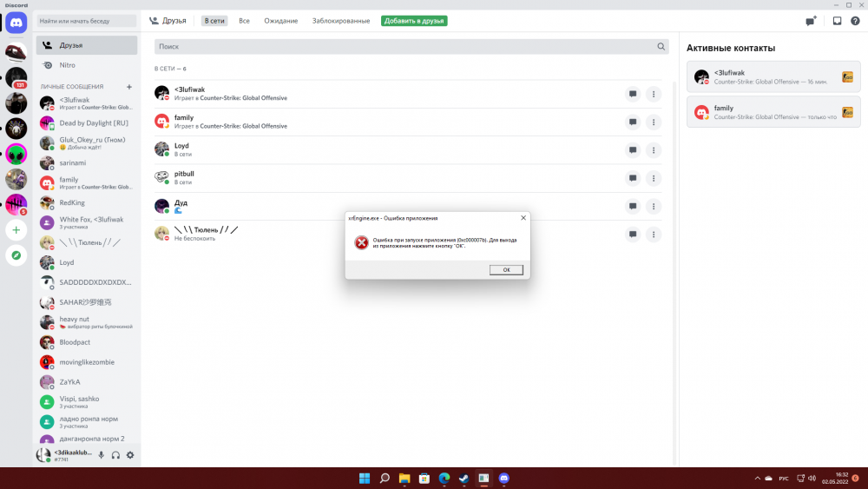
Task: Switch to the Ожидание tab
Action: [x=280, y=21]
